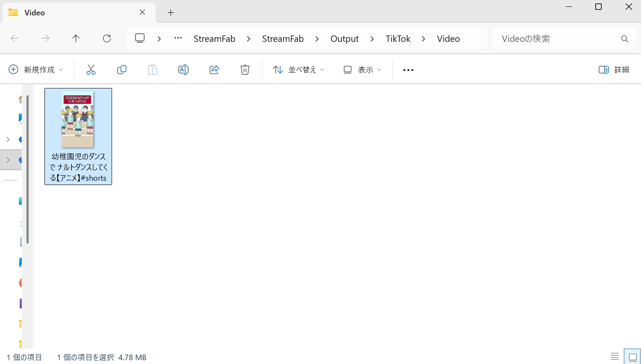
Task: Expand the chevron after the TikTok breadcrumb
Action: point(423,39)
